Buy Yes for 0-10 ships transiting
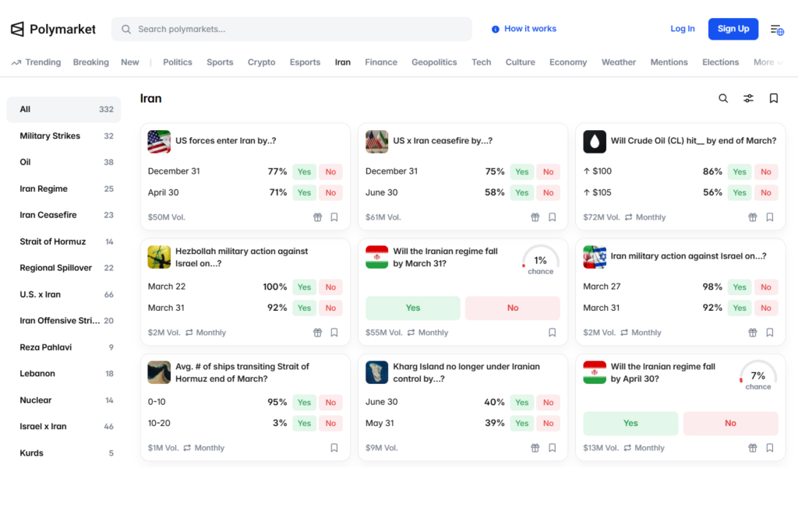The height and width of the screenshot is (532, 798). tap(305, 403)
